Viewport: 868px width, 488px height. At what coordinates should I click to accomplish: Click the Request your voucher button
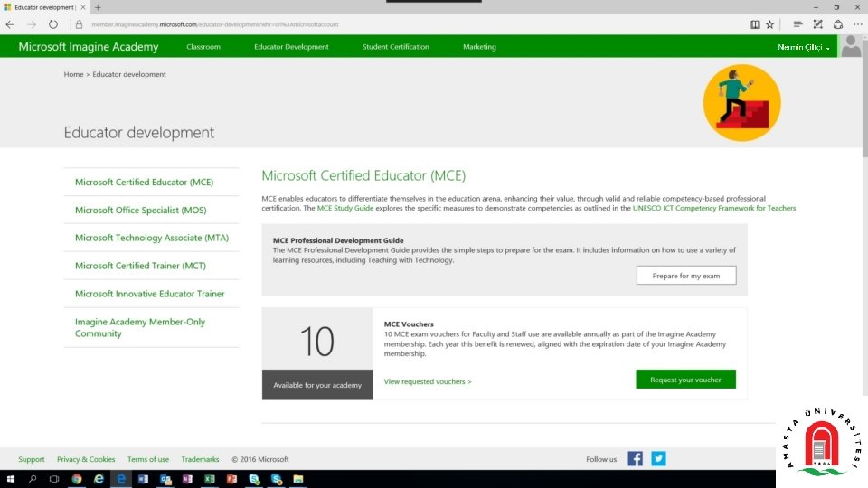[x=685, y=379]
